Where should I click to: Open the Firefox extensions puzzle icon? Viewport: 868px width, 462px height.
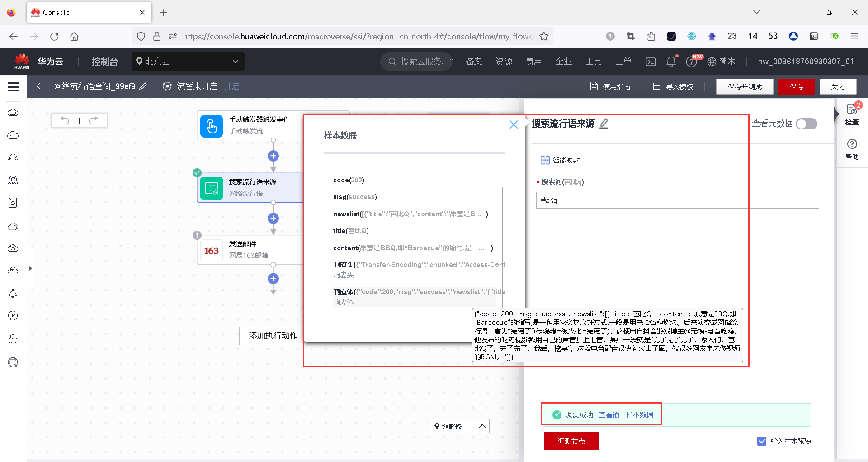pyautogui.click(x=651, y=37)
